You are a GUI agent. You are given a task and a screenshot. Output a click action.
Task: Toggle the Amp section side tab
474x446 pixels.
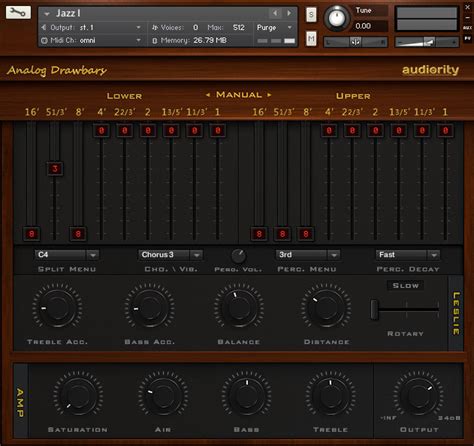pos(20,401)
